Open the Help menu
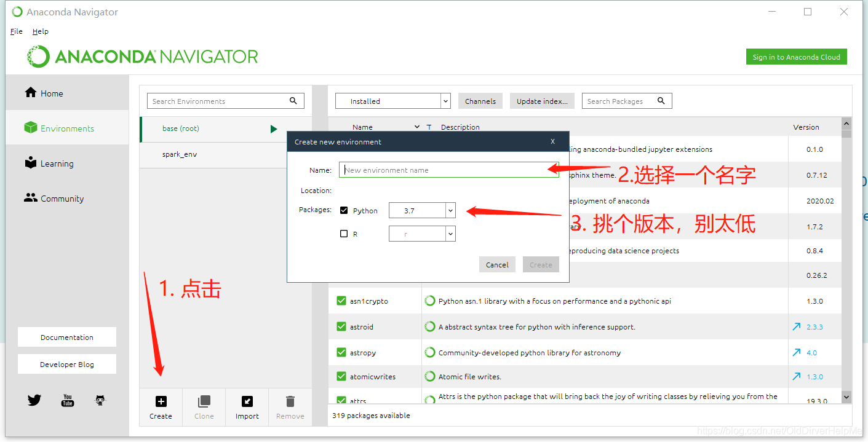The image size is (868, 442). point(41,31)
